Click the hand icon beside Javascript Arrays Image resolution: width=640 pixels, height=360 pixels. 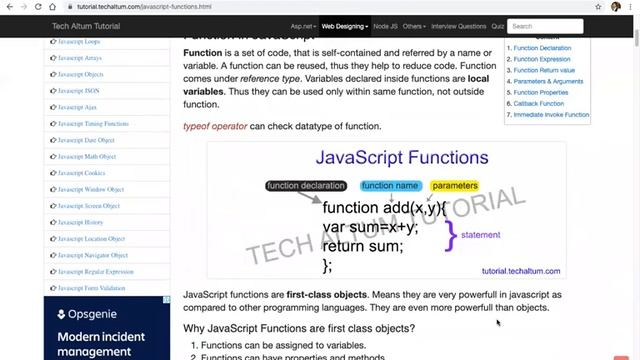pyautogui.click(x=53, y=58)
